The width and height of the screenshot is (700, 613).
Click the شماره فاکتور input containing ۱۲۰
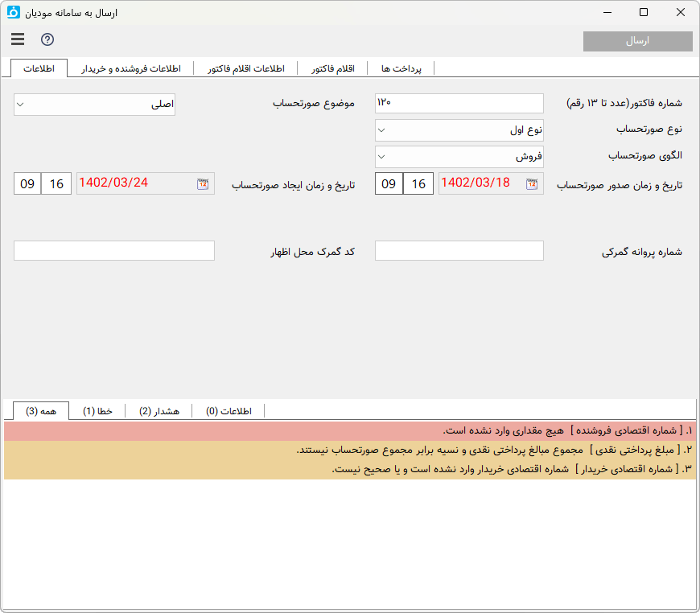(459, 103)
